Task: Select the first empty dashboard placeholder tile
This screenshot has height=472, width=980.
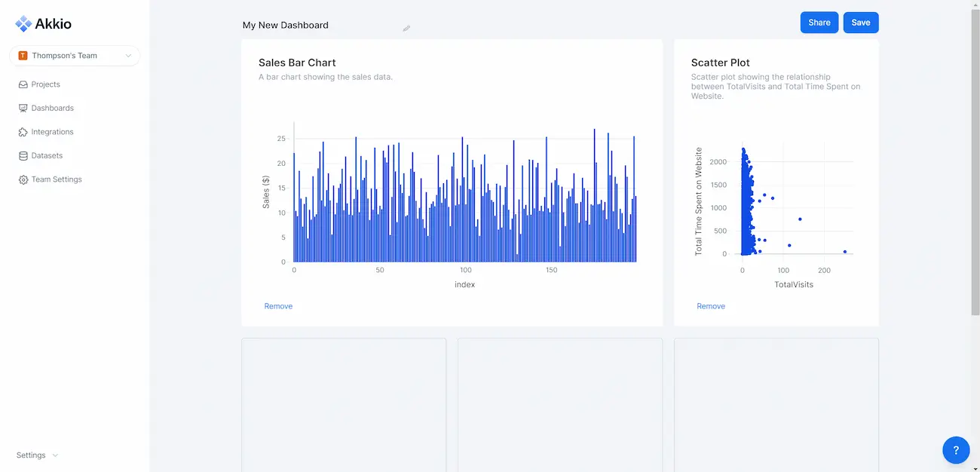Action: [344, 403]
